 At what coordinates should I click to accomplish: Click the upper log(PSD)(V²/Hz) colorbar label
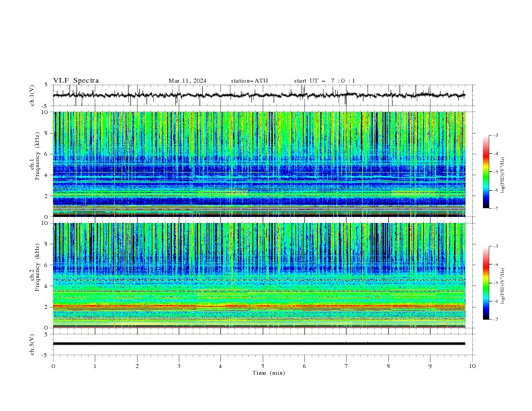pos(503,175)
